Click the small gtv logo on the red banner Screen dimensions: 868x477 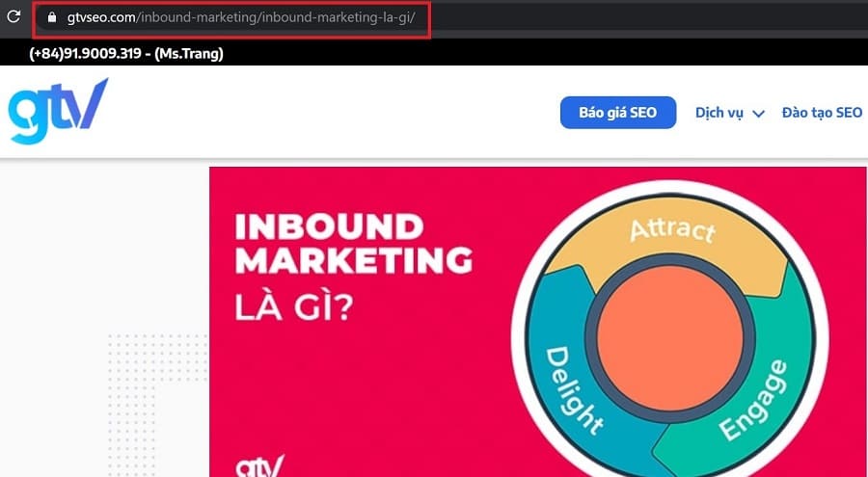pyautogui.click(x=259, y=466)
